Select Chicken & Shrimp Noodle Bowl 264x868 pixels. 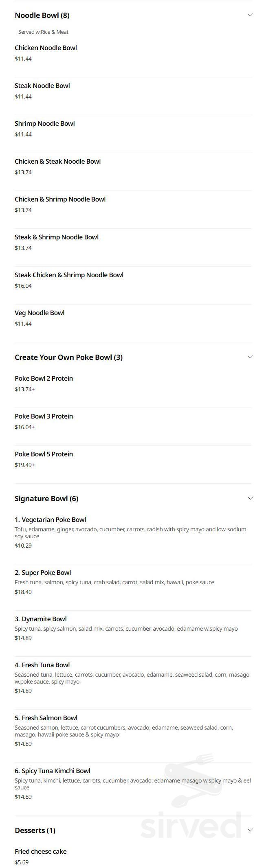pyautogui.click(x=60, y=199)
